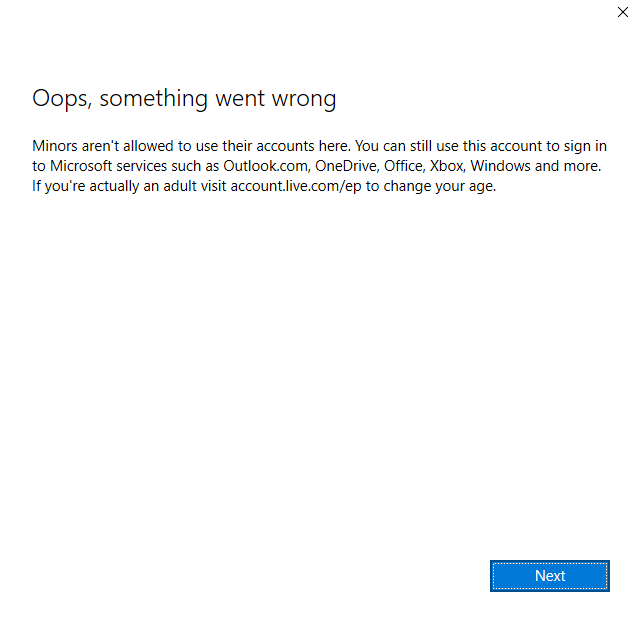Select the "Oops, something went wrong" heading
Image resolution: width=643 pixels, height=622 pixels.
[184, 99]
